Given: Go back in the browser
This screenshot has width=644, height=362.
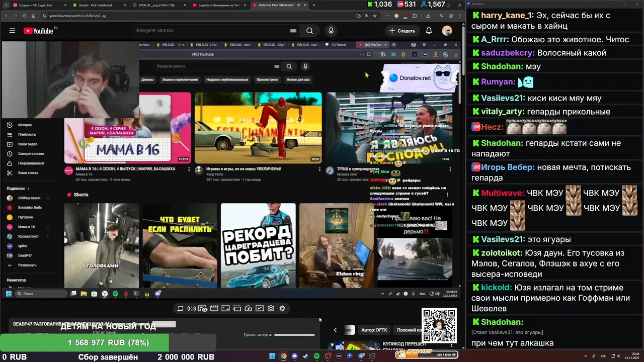Looking at the screenshot, I should [x=7, y=16].
